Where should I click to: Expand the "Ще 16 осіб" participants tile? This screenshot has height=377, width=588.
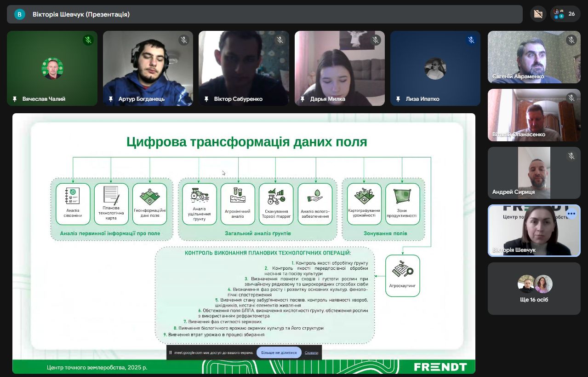[x=534, y=289]
